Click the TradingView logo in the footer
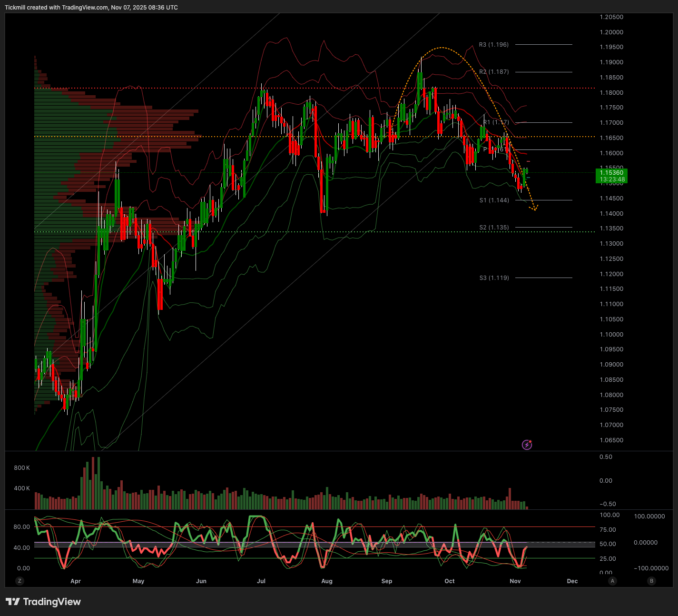 pyautogui.click(x=43, y=602)
